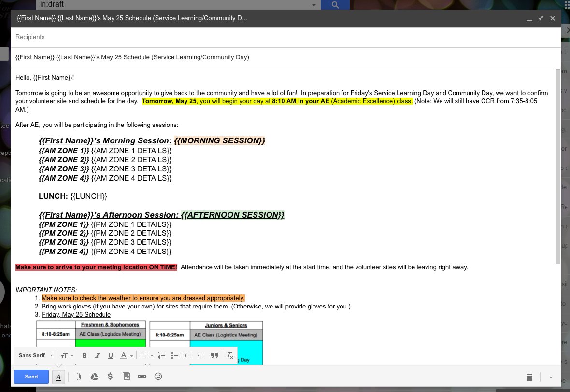Toggle Italic formatting
570x392 pixels.
coord(98,356)
